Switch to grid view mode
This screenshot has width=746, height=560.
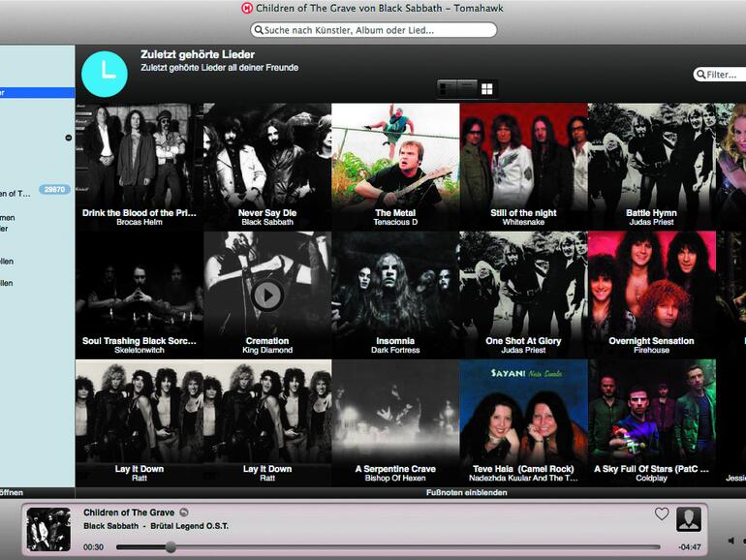[x=486, y=88]
